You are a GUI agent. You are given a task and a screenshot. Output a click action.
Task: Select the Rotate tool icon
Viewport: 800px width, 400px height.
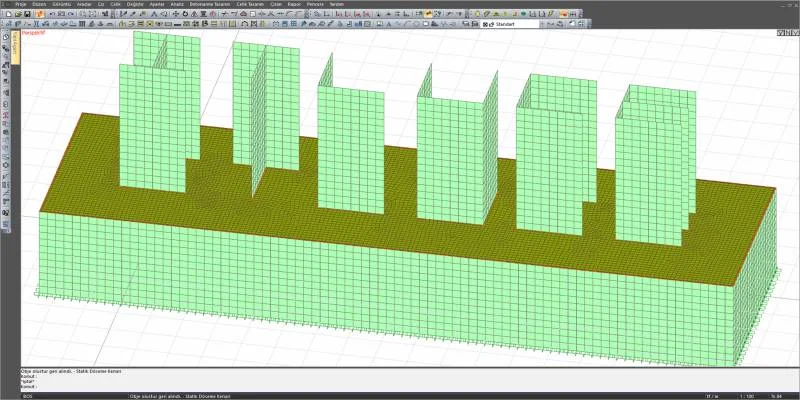pos(186,14)
